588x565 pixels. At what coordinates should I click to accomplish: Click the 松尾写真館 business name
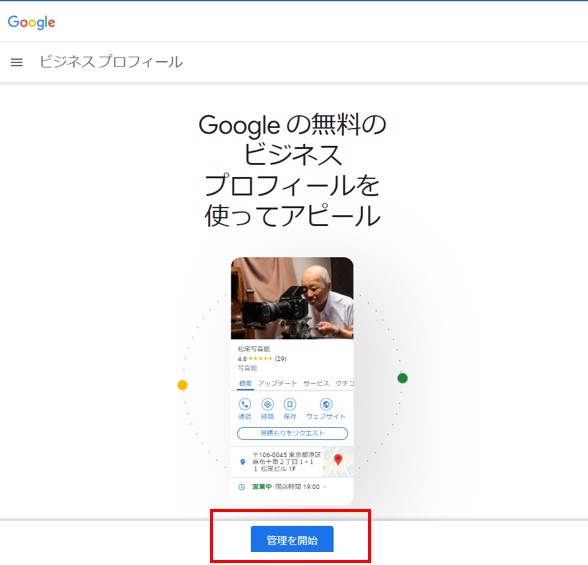(254, 349)
